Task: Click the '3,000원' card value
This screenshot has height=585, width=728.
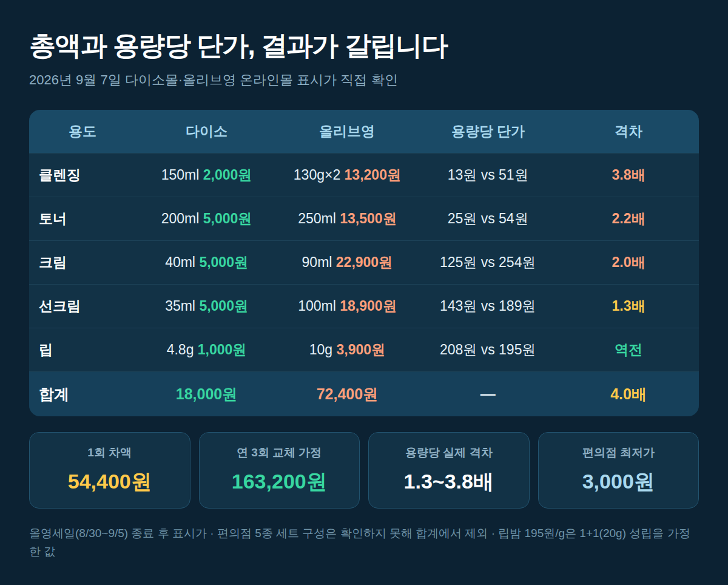Action: 618,482
